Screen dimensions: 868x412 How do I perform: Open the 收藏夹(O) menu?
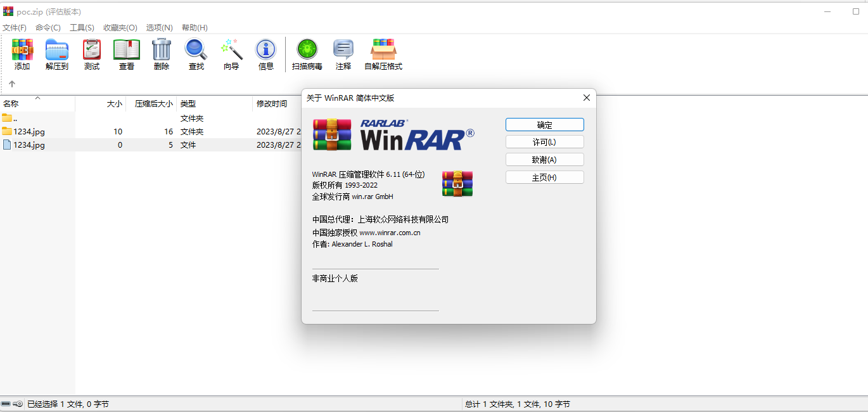(120, 27)
